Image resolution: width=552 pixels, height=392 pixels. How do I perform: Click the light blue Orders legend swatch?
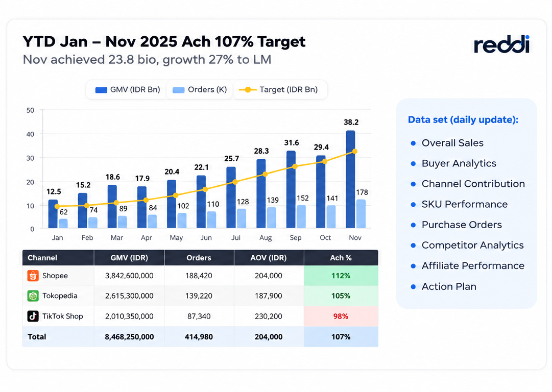[x=179, y=90]
